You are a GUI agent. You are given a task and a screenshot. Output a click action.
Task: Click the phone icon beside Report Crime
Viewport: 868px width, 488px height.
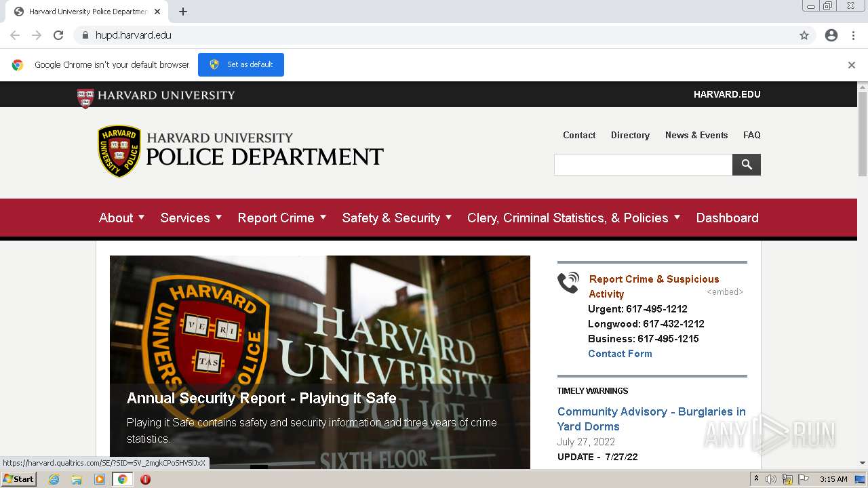tap(568, 283)
